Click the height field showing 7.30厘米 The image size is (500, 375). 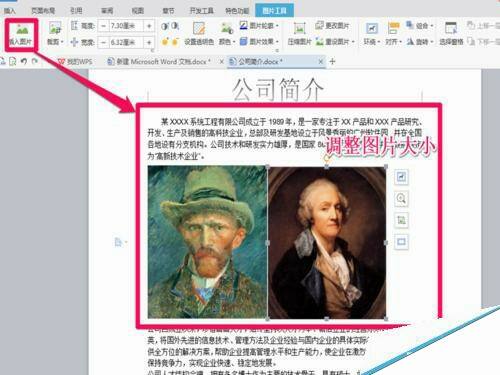coord(126,26)
